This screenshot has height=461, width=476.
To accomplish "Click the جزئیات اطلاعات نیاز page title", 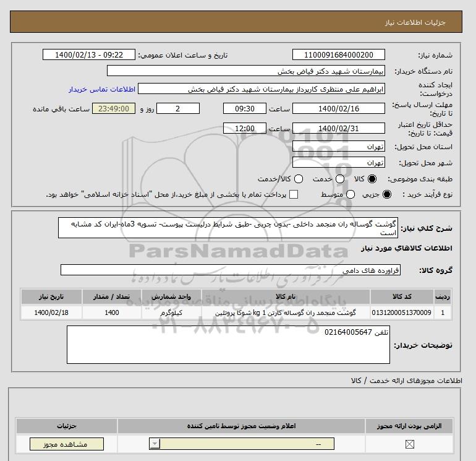I will (x=415, y=22).
